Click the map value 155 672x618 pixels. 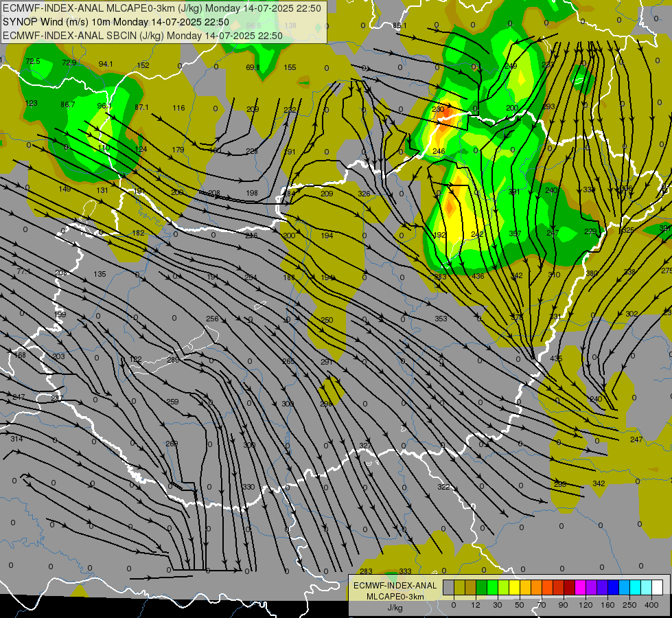290,67
